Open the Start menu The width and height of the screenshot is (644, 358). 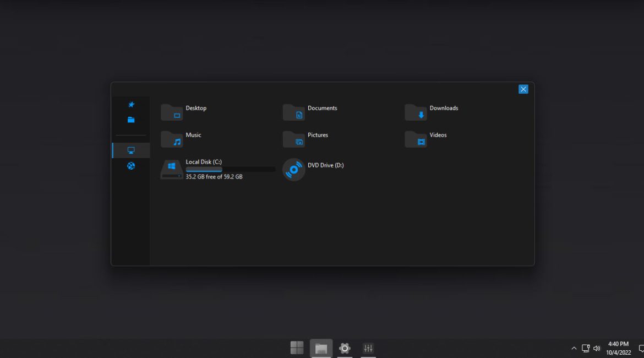click(x=297, y=348)
